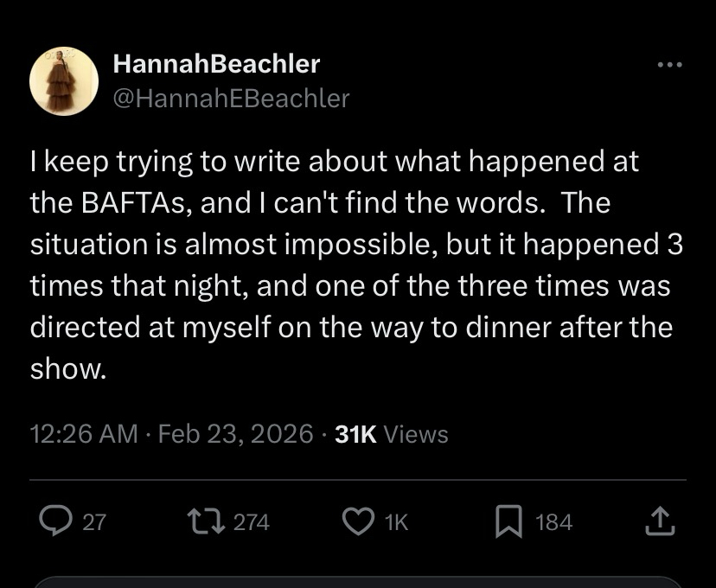Like the post with the heart icon
716x588 pixels.
356,521
